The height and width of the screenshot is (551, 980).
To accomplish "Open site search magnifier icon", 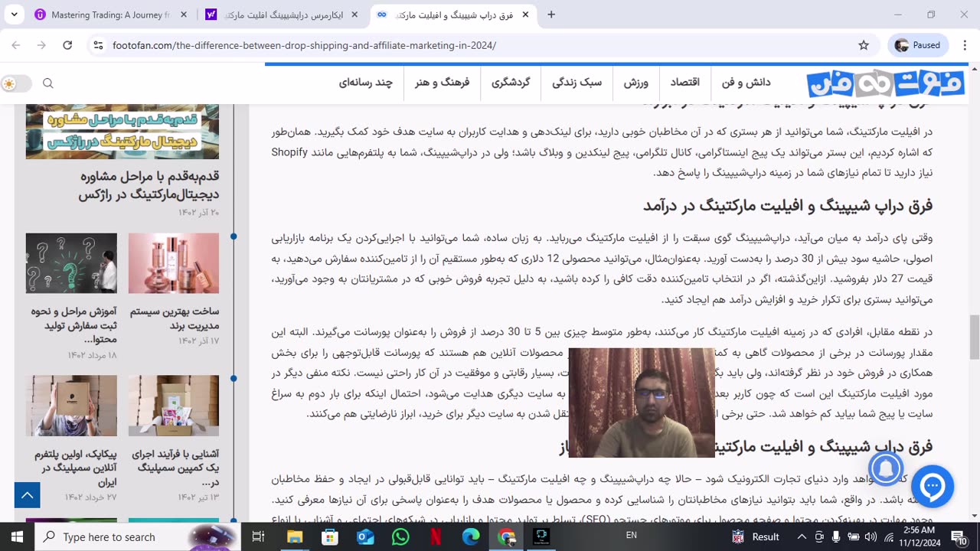I will 48,83.
